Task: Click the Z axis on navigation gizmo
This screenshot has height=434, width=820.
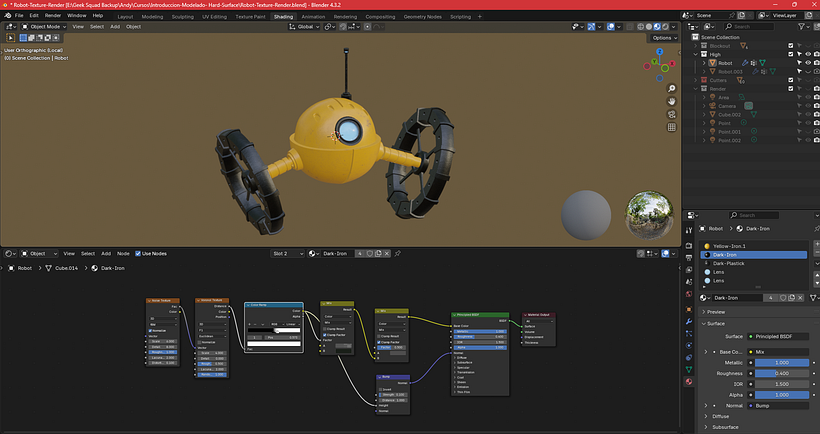Action: click(659, 52)
